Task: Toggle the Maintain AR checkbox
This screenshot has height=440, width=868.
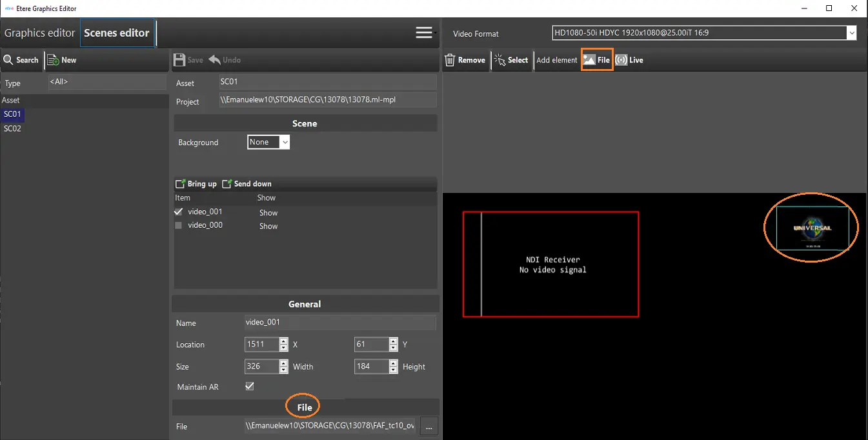Action: (x=250, y=386)
